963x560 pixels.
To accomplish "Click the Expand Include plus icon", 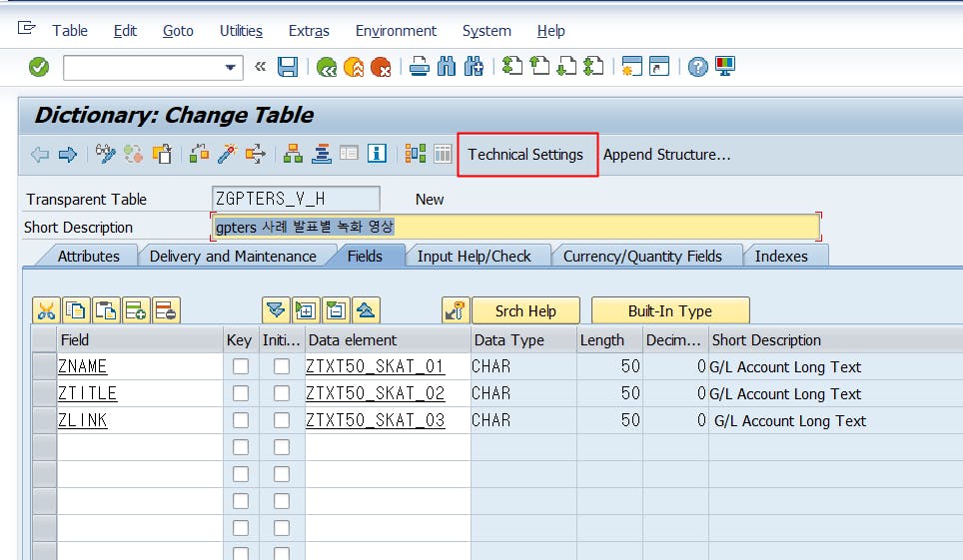I will [306, 310].
